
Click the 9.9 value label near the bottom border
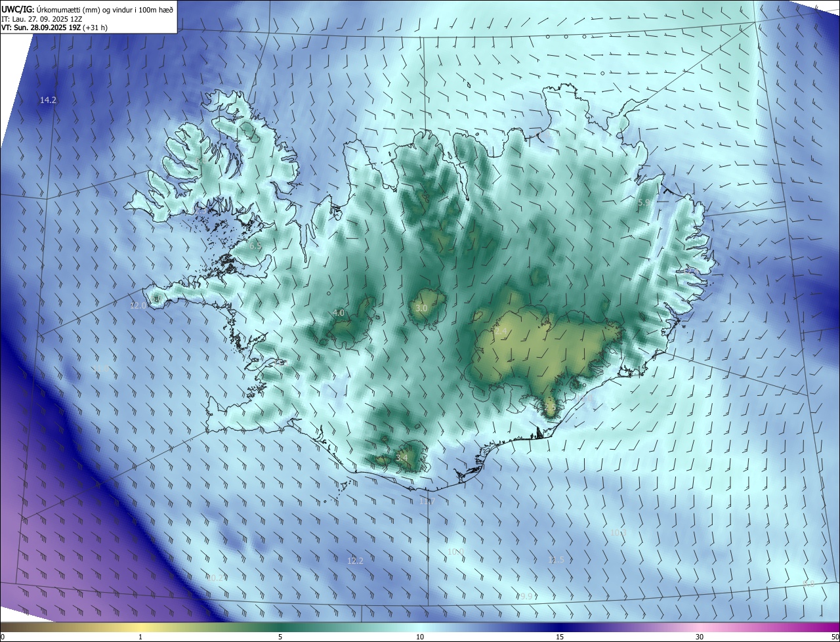click(x=526, y=596)
